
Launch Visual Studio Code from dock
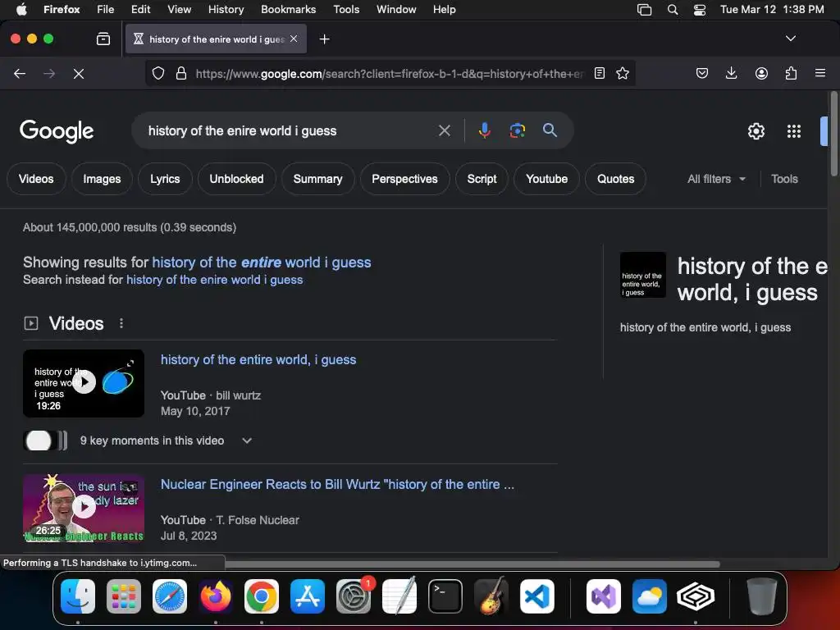(x=536, y=596)
